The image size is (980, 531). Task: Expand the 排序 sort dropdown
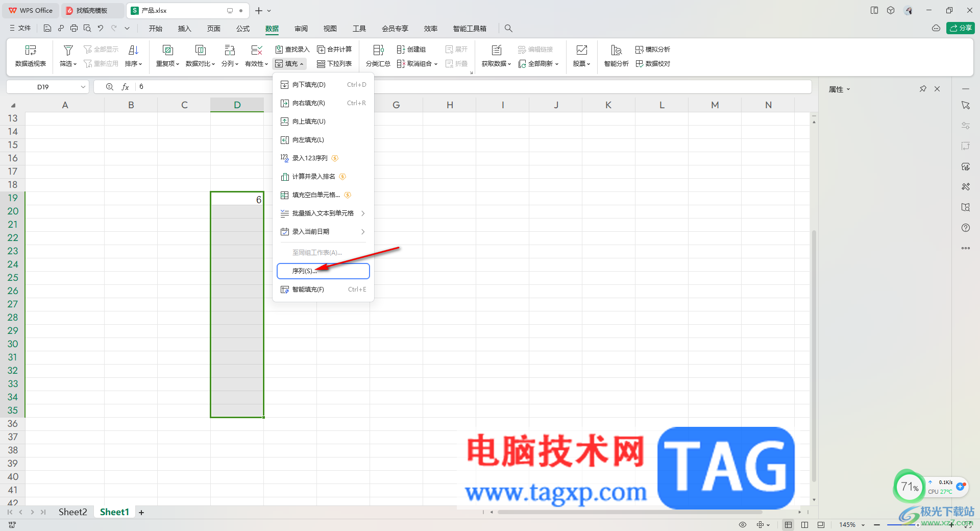[x=133, y=64]
